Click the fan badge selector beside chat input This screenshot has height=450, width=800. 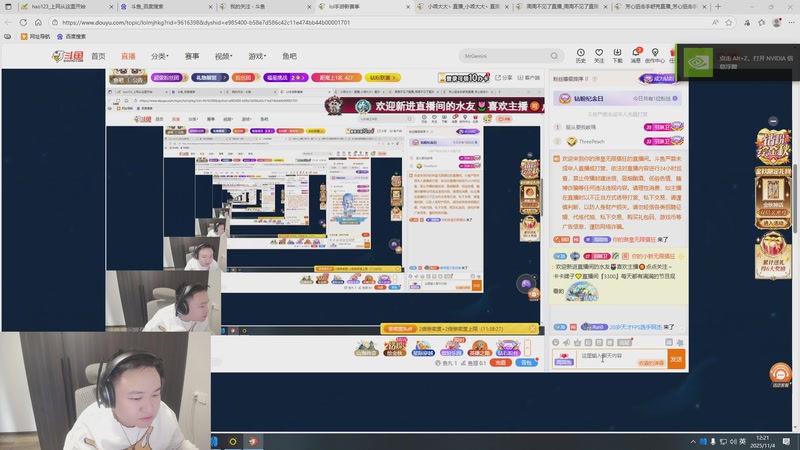(x=564, y=359)
